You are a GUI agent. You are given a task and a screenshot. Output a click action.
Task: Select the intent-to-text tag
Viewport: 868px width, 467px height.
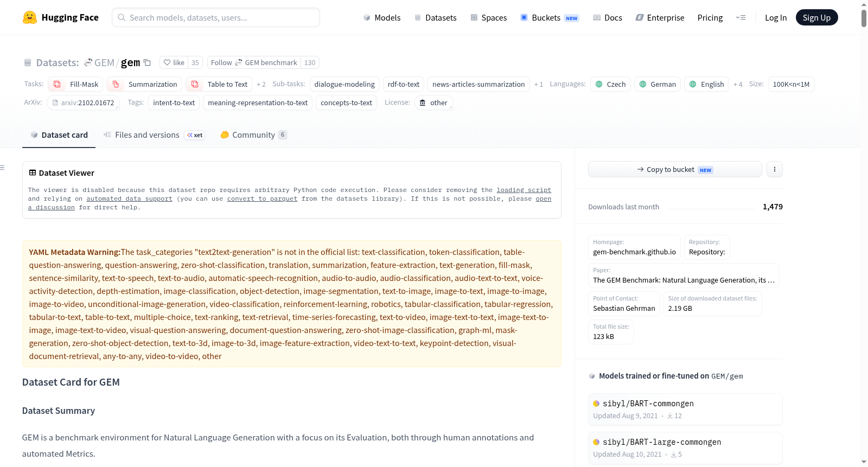coord(174,103)
